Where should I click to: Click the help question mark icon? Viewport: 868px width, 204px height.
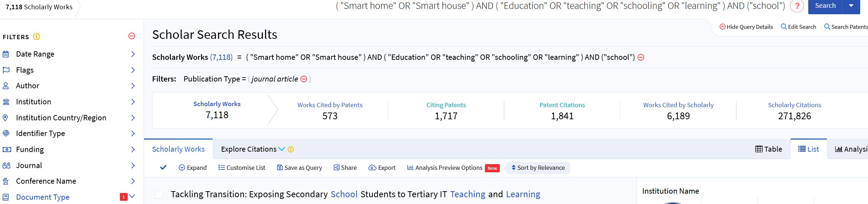[797, 6]
